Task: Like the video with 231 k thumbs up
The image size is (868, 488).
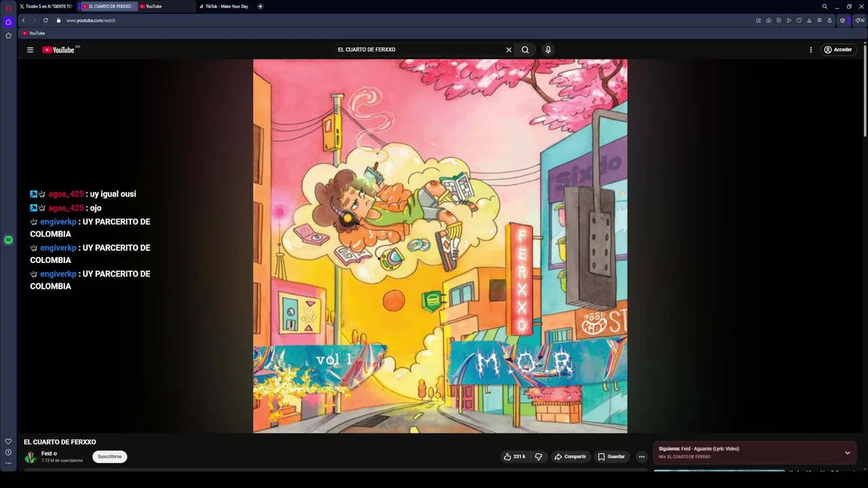Action: click(514, 457)
